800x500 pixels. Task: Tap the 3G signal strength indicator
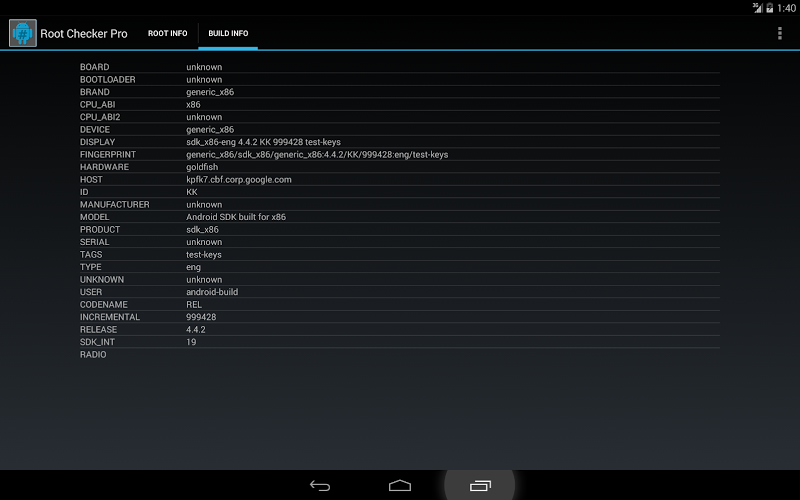click(757, 8)
